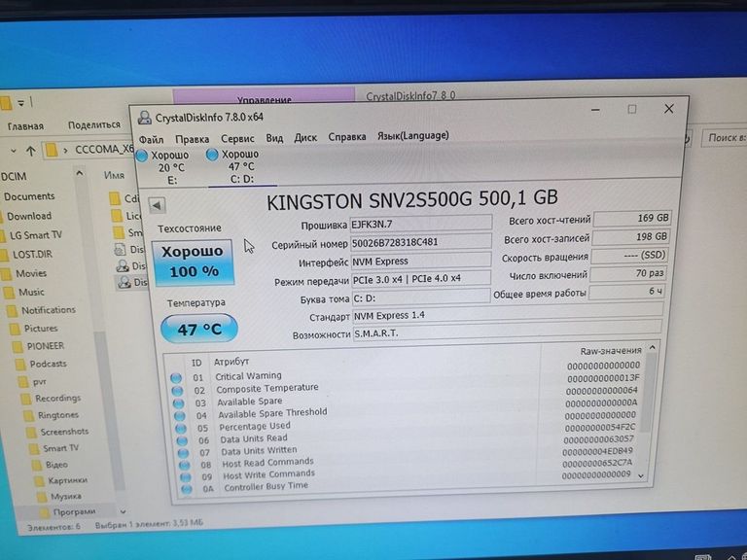Click the Стандарт field NVM Express 1.4
The image size is (747, 560).
click(507, 314)
